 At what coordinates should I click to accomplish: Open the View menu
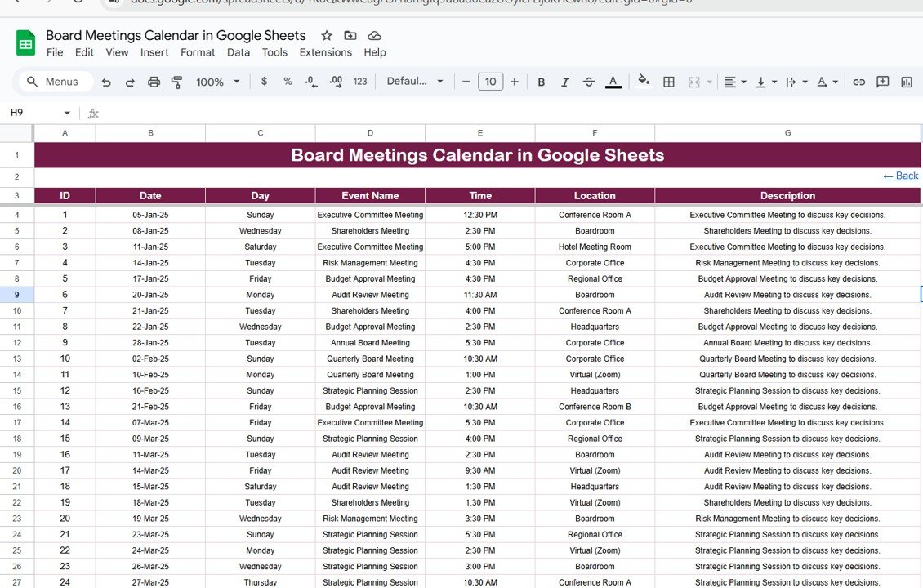tap(117, 52)
